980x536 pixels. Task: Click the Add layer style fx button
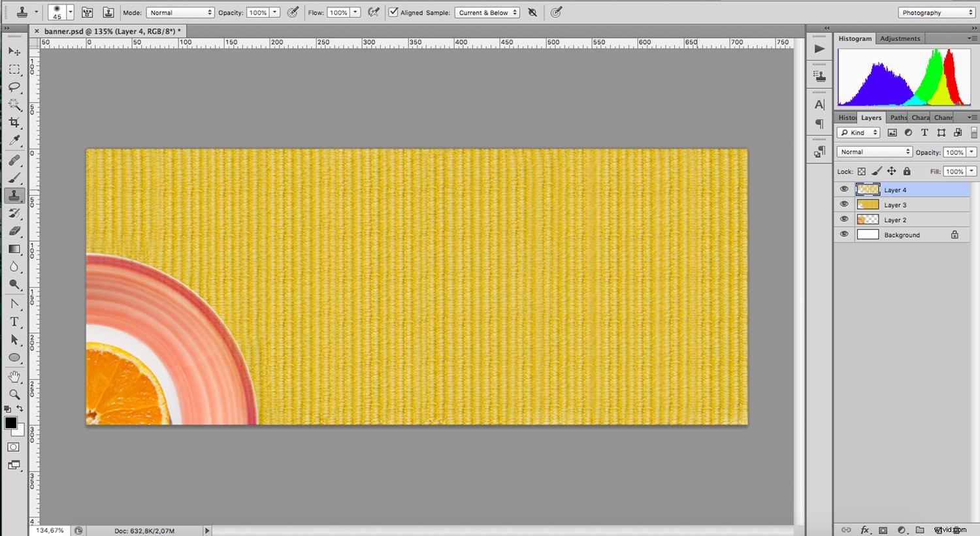(866, 530)
